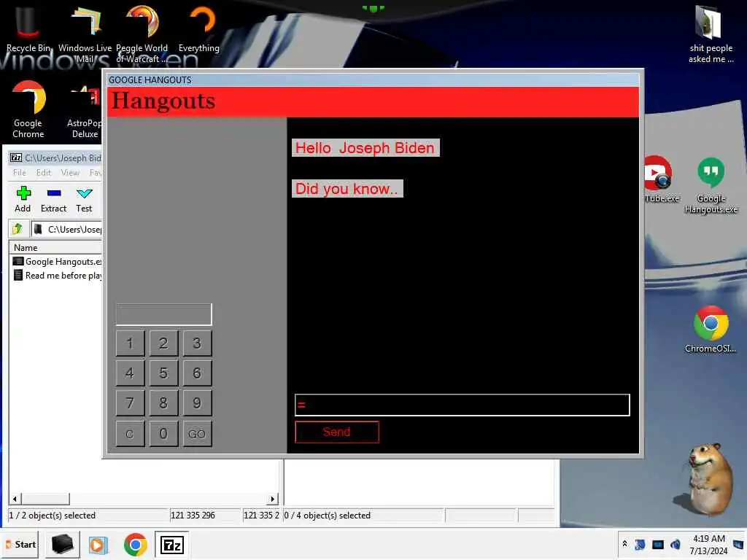Click the keypad number display box

coord(164,314)
